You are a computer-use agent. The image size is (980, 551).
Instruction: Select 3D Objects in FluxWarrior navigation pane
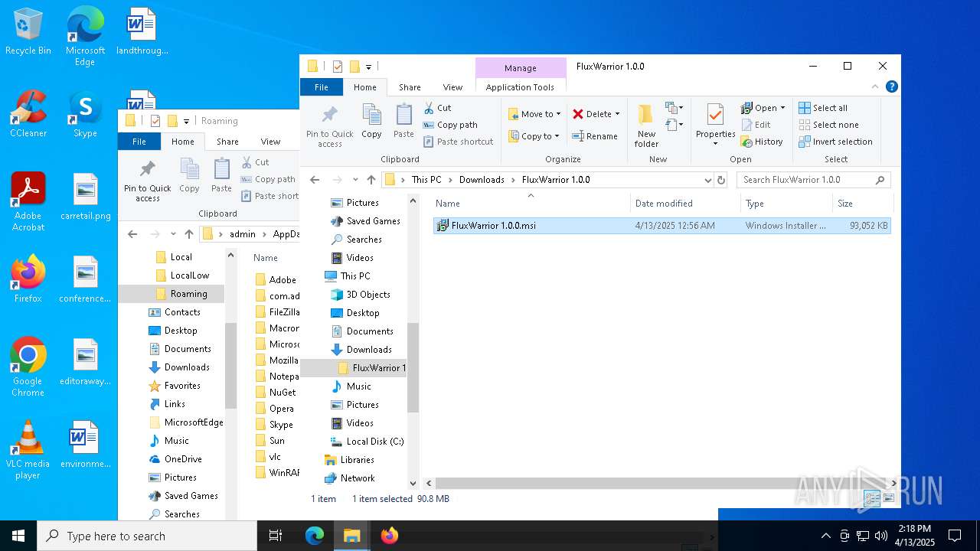[x=361, y=295]
